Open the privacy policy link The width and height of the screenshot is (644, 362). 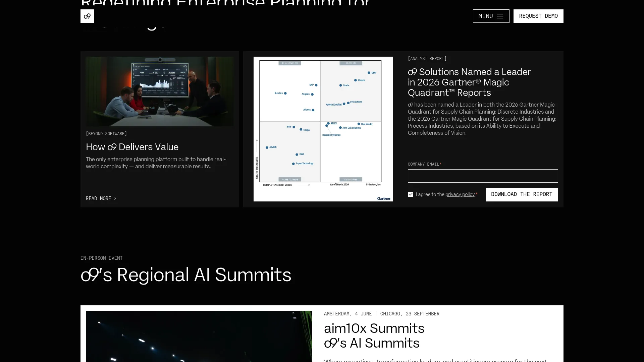click(x=460, y=194)
